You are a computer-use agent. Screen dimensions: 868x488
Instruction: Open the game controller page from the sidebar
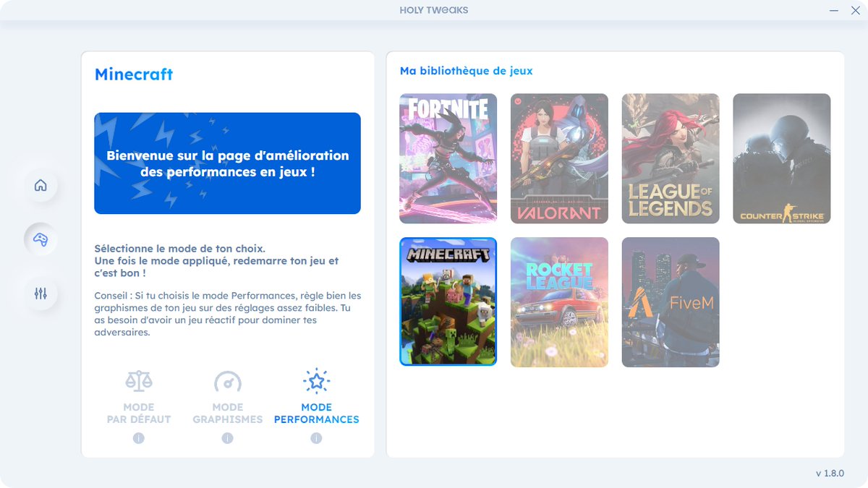pyautogui.click(x=41, y=240)
